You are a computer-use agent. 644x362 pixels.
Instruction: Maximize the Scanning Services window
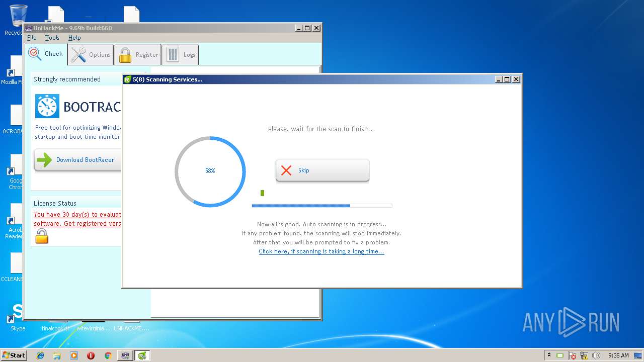point(507,79)
